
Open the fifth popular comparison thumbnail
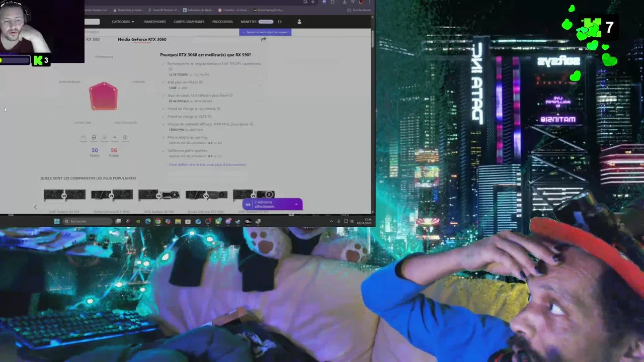254,195
